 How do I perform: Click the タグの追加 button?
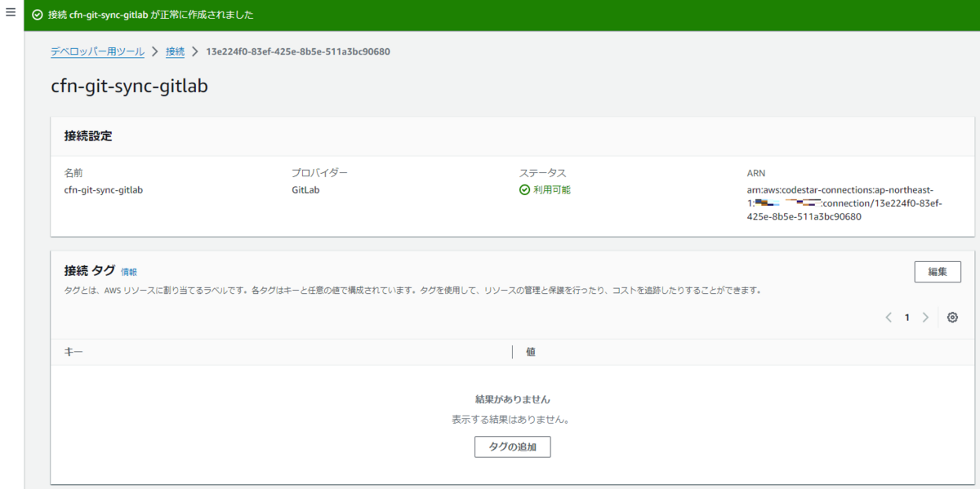tap(513, 447)
